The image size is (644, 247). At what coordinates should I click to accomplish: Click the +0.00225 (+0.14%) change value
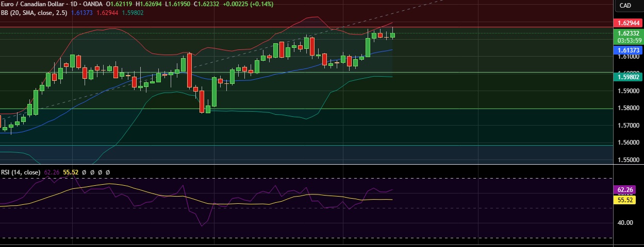click(x=249, y=4)
